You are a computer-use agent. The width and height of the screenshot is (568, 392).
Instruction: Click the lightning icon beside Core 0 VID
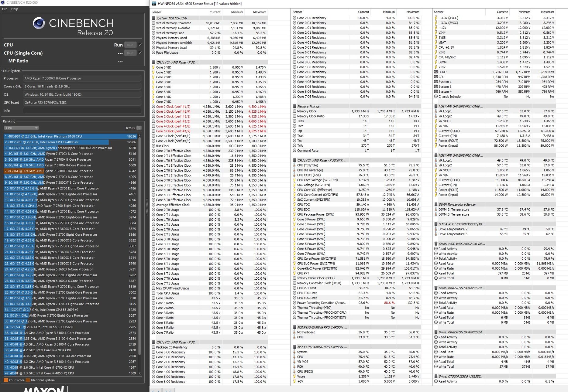(153, 67)
